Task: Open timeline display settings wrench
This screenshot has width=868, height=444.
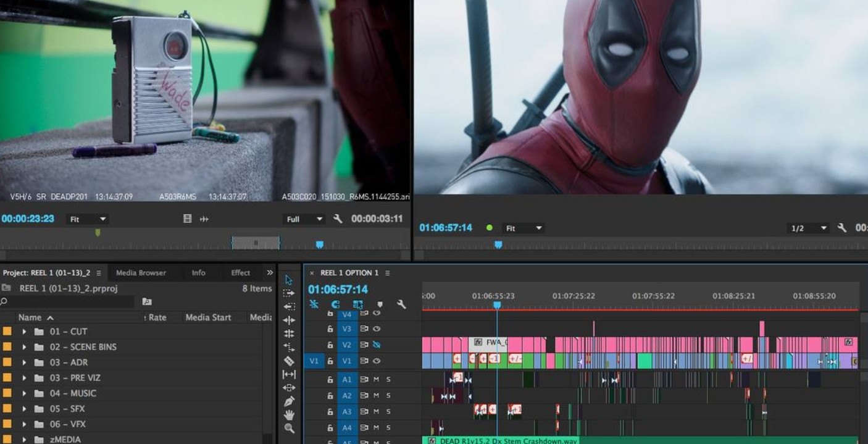Action: pos(401,304)
